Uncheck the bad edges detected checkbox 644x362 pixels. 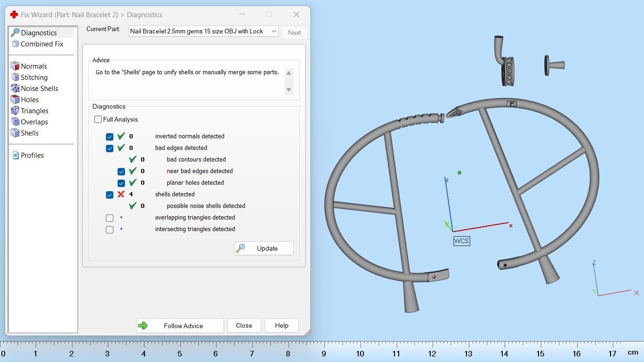[110, 148]
